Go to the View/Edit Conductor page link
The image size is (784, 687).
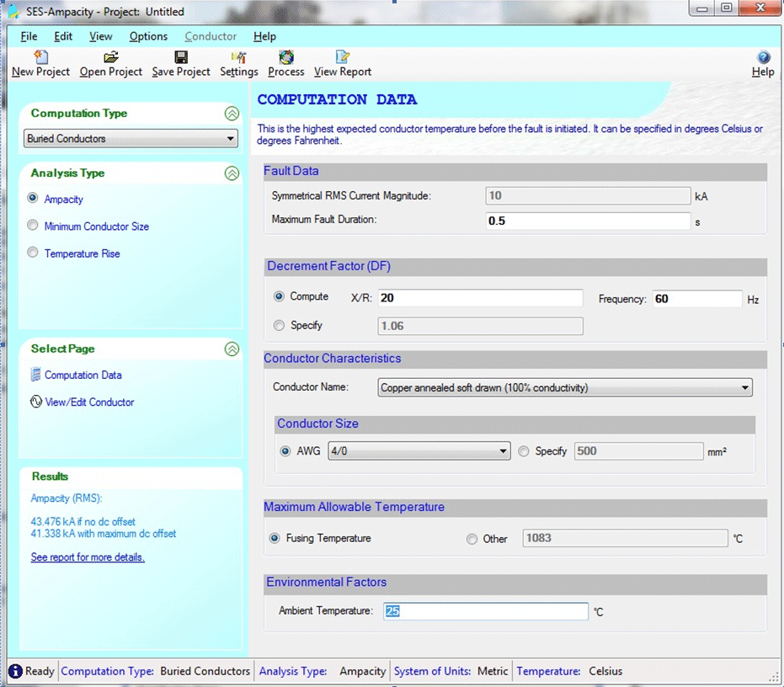tap(89, 402)
